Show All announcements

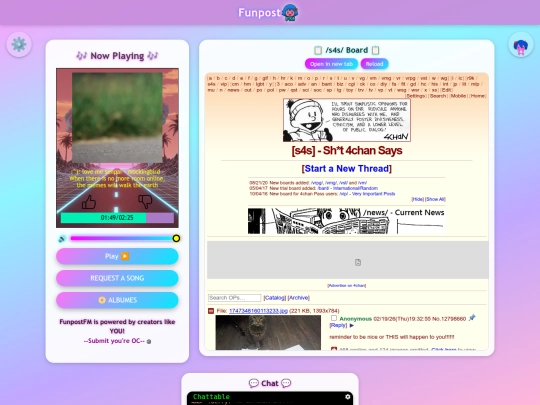pyautogui.click(x=436, y=199)
